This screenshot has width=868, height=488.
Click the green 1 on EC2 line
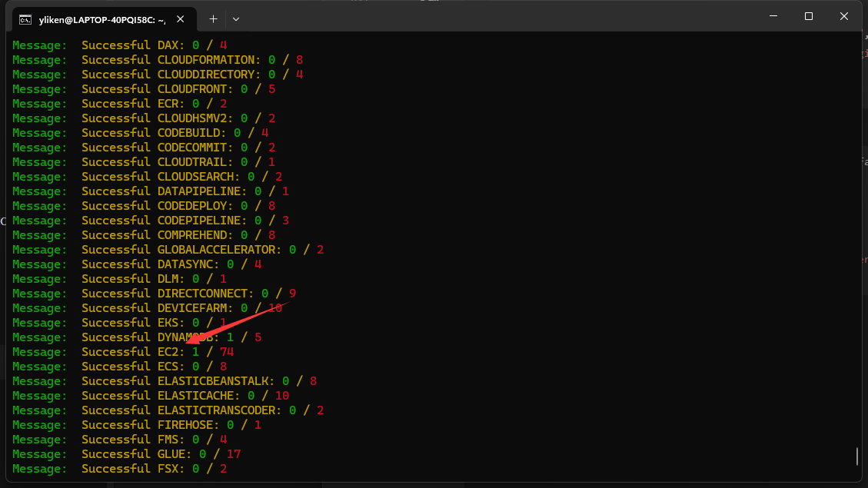195,352
